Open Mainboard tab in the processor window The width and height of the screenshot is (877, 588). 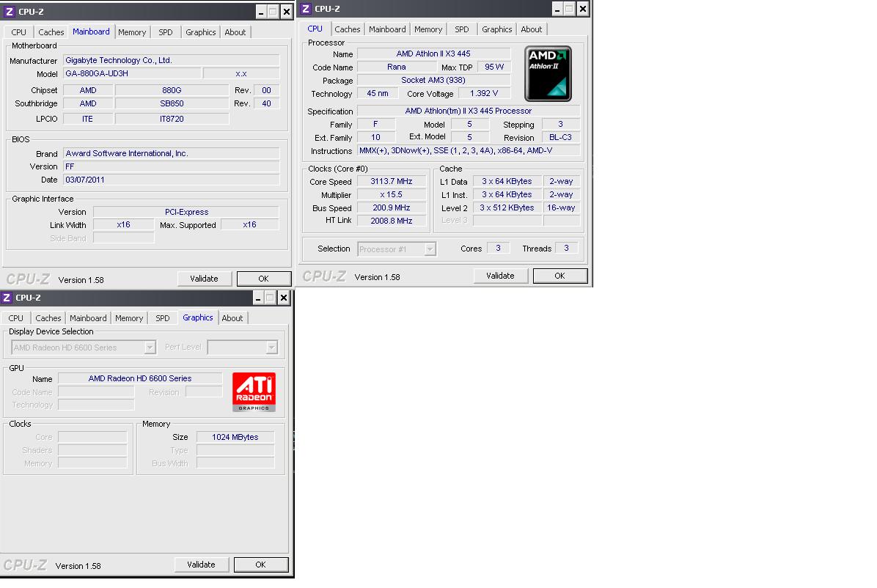pos(387,29)
